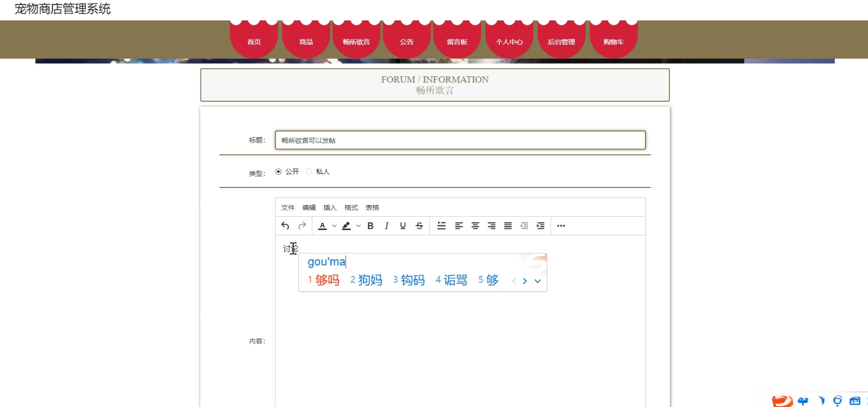Open the 购物车 navigation tab
This screenshot has height=407, width=868.
click(x=613, y=40)
